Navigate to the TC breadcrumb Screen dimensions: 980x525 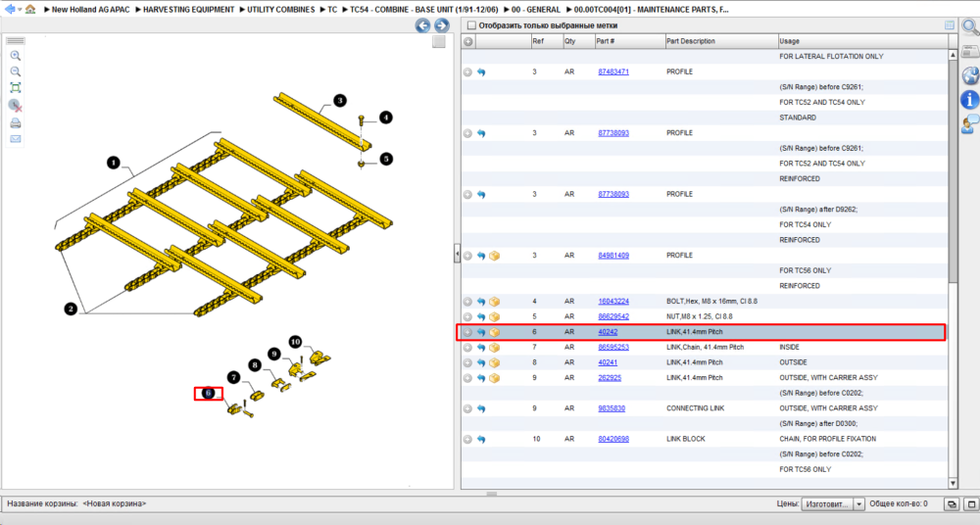point(332,10)
